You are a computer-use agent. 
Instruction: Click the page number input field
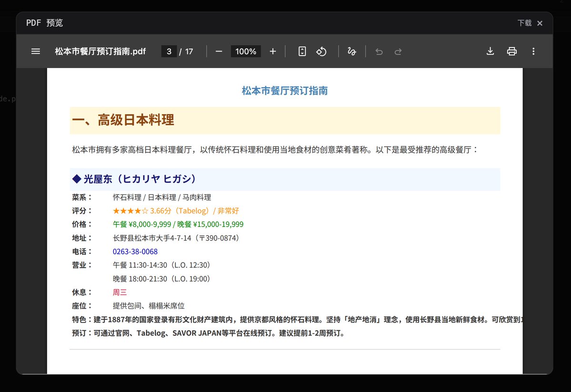point(169,51)
